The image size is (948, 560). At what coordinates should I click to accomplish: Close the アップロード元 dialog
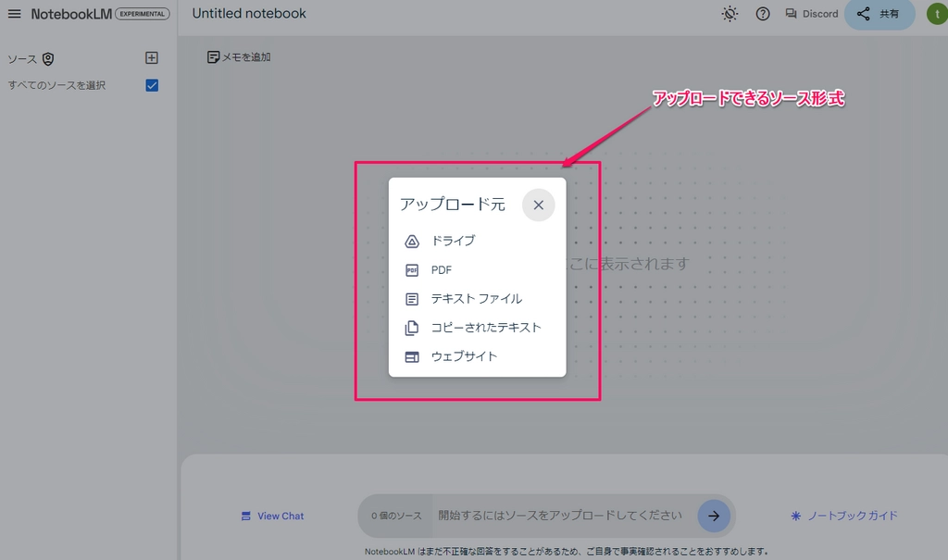pyautogui.click(x=538, y=205)
